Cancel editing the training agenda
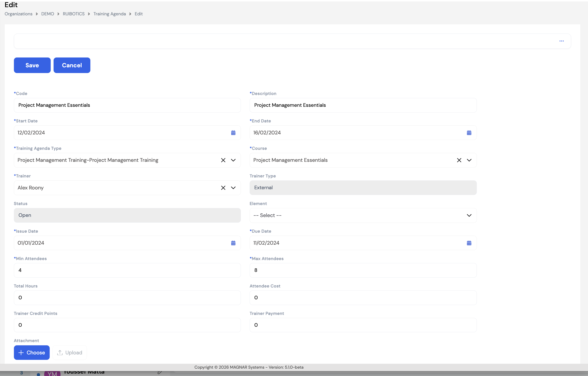 72,65
